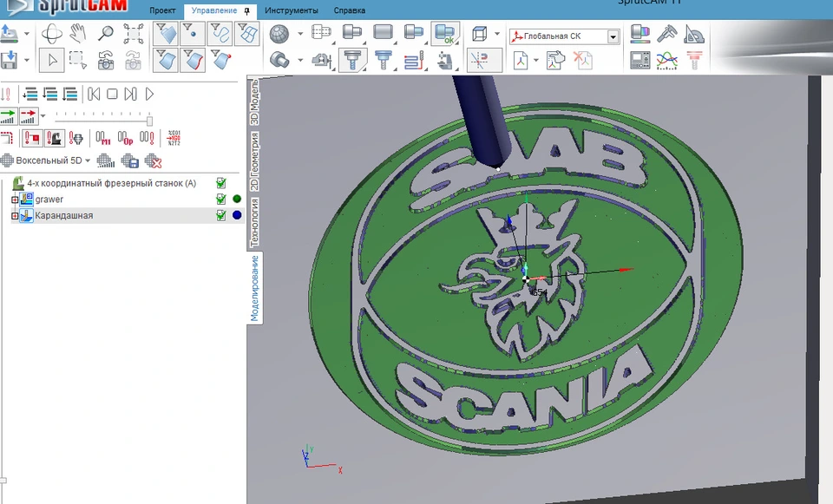
Task: Open the render sphere mode dropdown arrow
Action: (300, 34)
